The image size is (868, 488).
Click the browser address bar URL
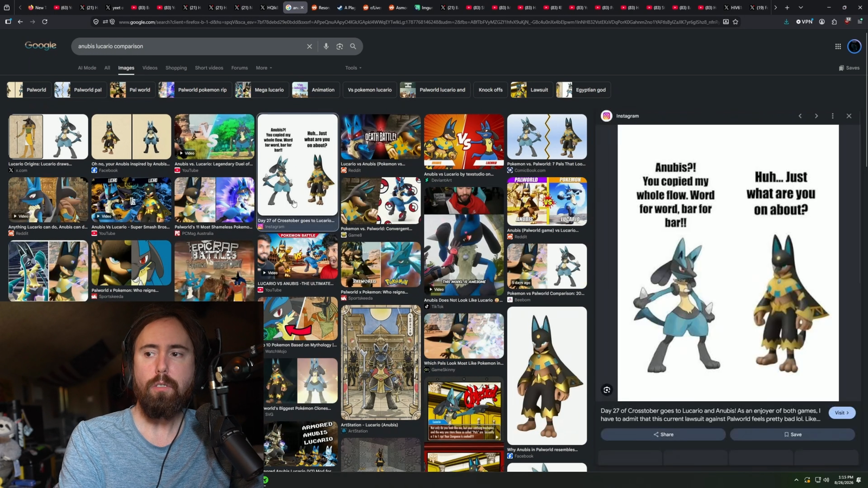pyautogui.click(x=418, y=22)
